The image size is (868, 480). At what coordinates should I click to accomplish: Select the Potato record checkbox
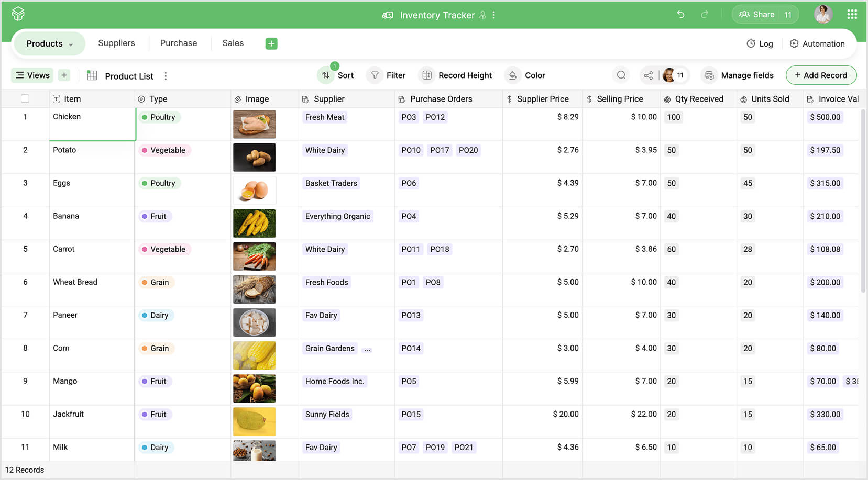coord(25,150)
